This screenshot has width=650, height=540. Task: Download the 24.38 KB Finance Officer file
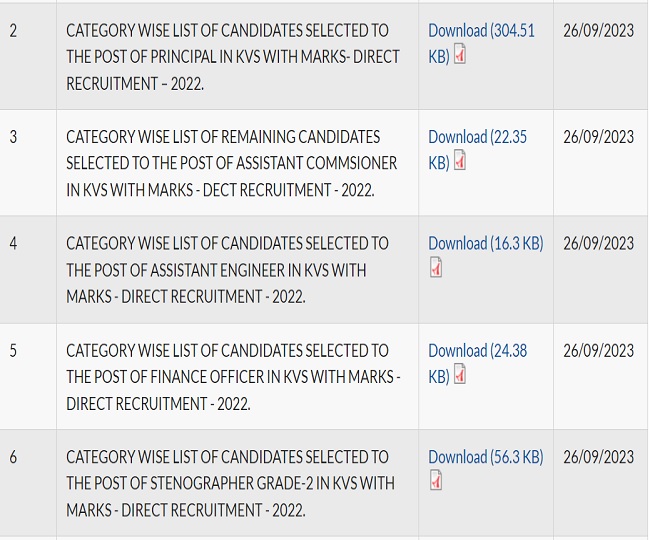click(x=477, y=351)
